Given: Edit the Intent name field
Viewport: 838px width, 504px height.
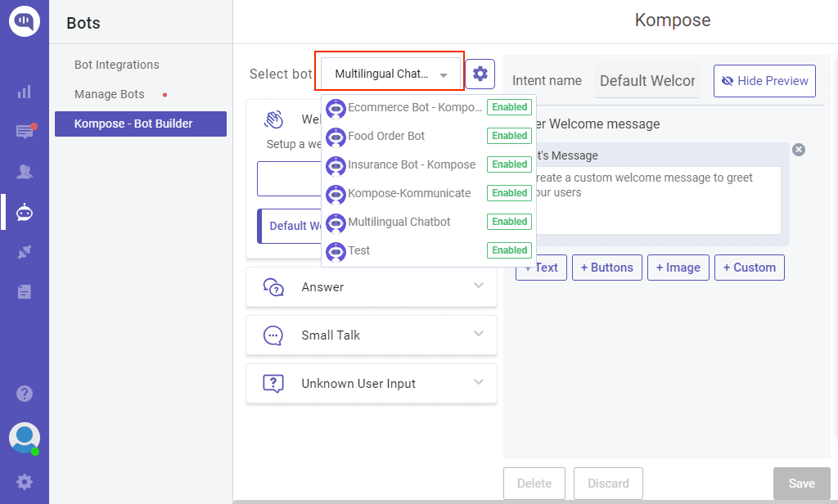Looking at the screenshot, I should pos(647,81).
